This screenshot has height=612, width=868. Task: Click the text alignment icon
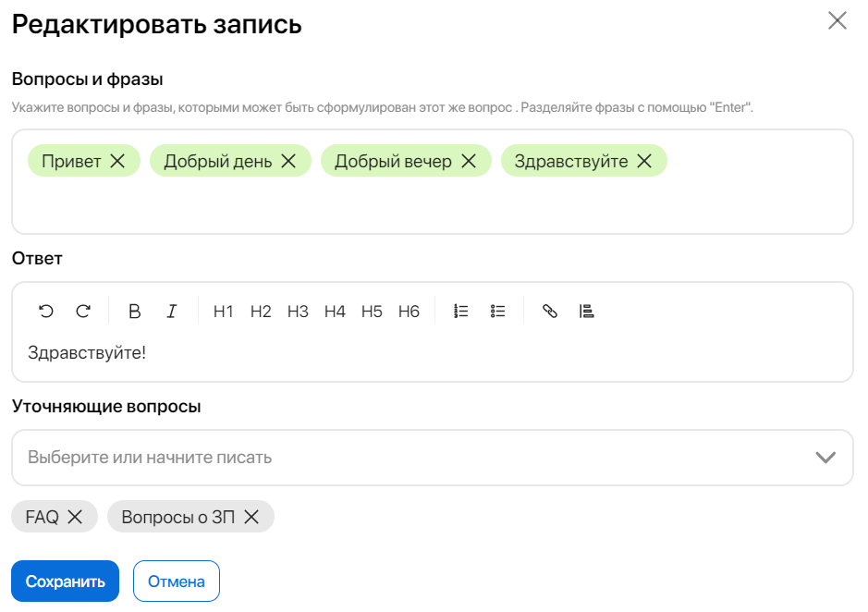[x=586, y=312]
